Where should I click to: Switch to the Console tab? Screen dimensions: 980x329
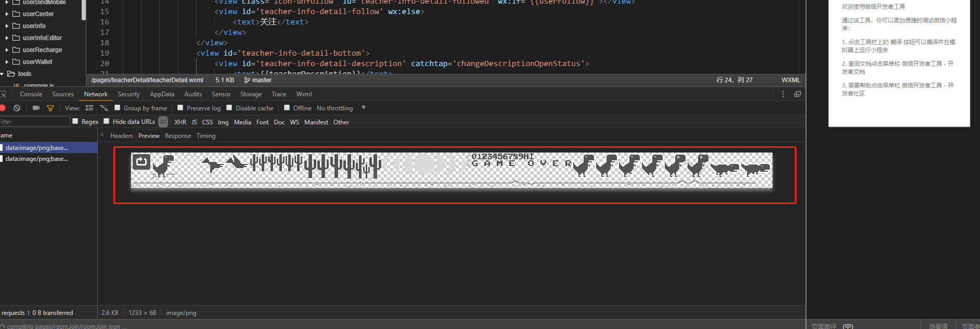coord(31,94)
